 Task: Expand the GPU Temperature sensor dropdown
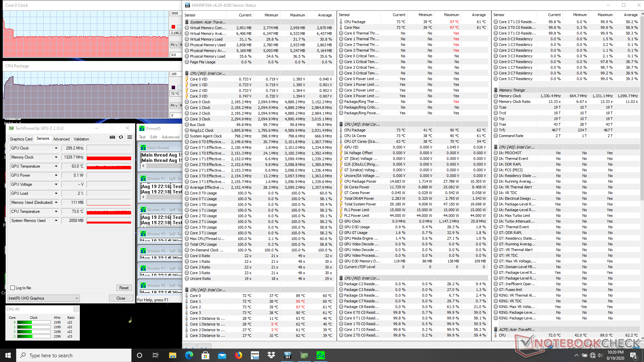tap(56, 166)
